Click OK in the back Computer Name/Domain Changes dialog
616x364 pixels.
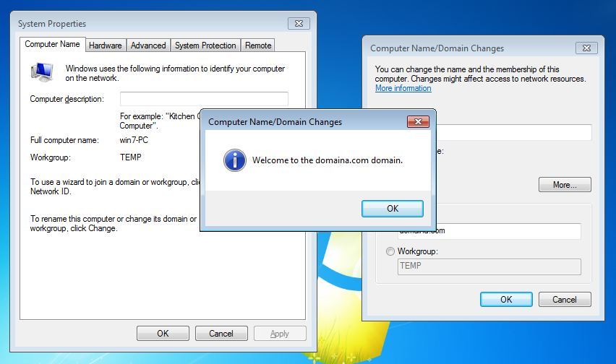[506, 299]
